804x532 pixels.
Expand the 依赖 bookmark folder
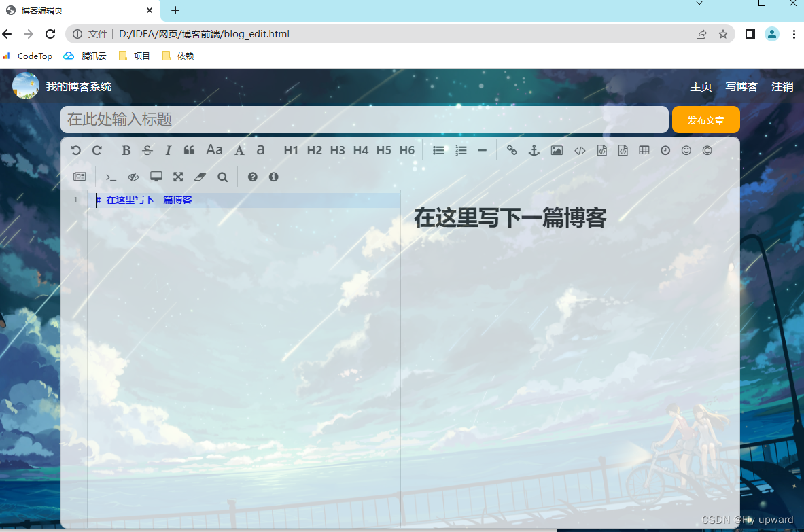click(178, 56)
